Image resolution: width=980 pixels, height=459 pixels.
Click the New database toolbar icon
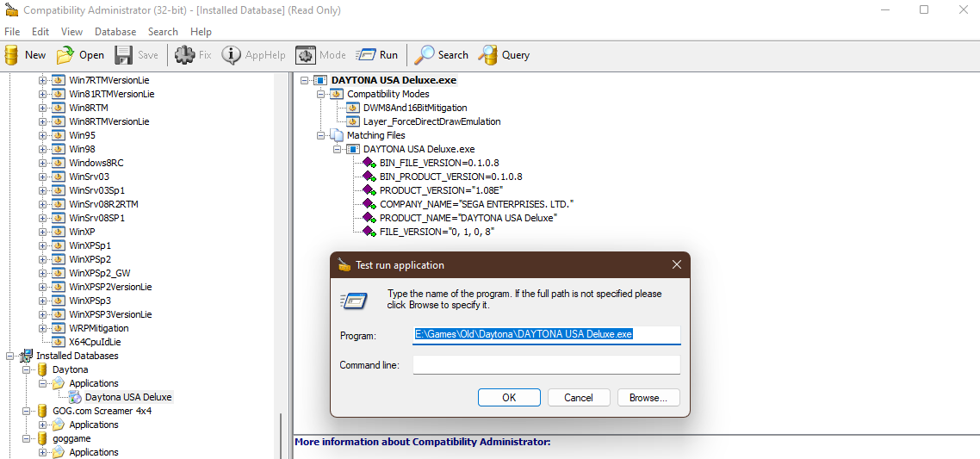pyautogui.click(x=11, y=55)
